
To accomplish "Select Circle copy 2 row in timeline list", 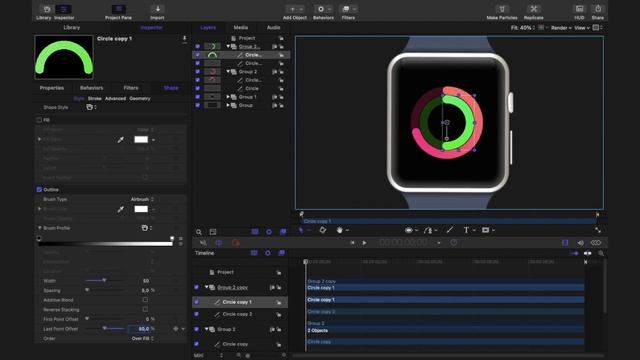I will click(240, 314).
